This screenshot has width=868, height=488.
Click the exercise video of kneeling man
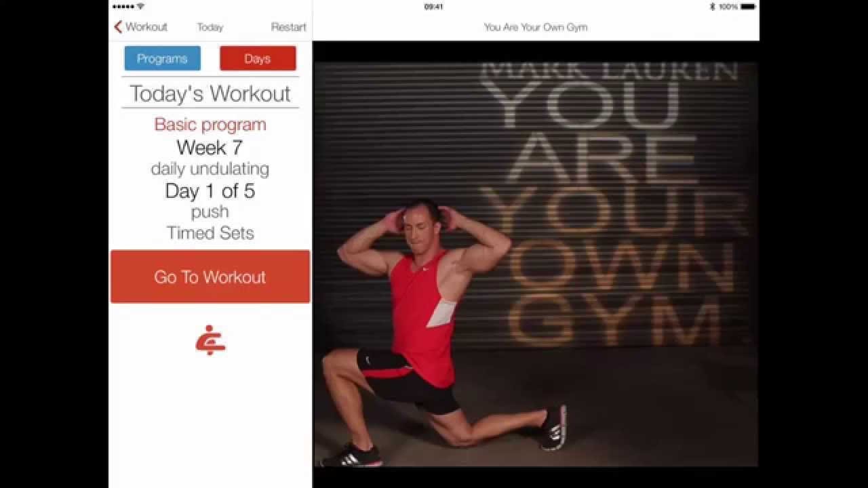(x=536, y=264)
